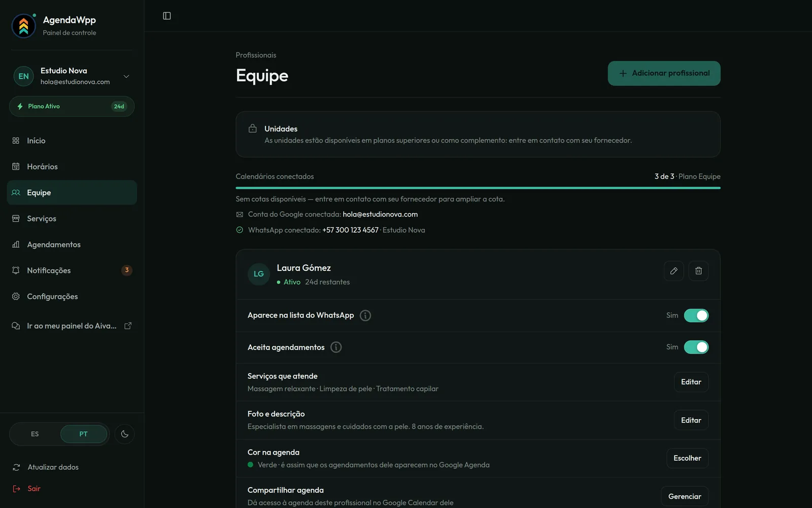812x508 pixels.
Task: Click Adicionar profissional button
Action: pyautogui.click(x=664, y=73)
